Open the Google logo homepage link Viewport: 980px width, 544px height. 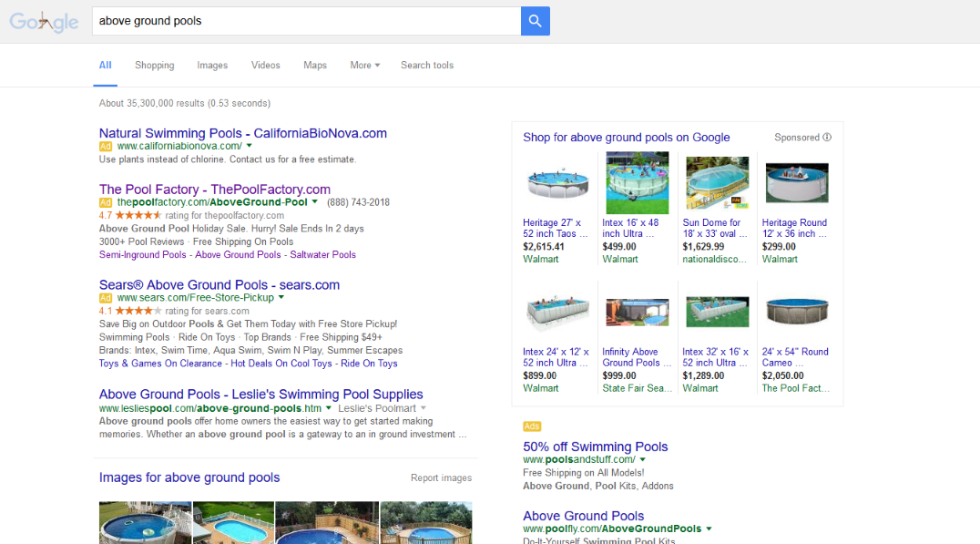[44, 22]
